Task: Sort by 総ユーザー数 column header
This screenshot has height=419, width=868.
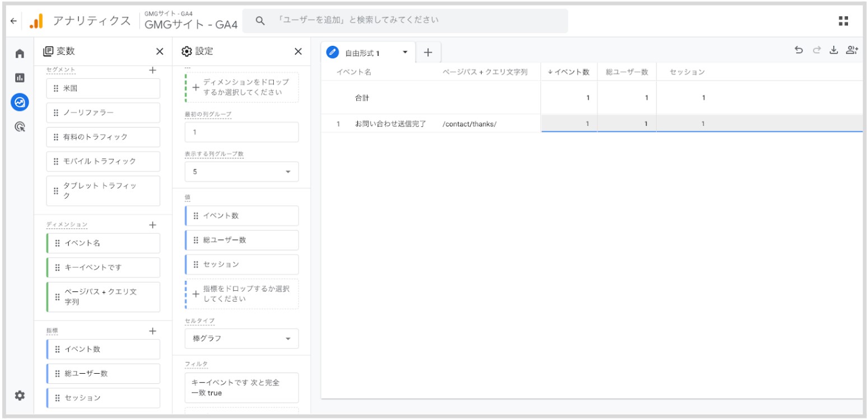Action: (627, 72)
